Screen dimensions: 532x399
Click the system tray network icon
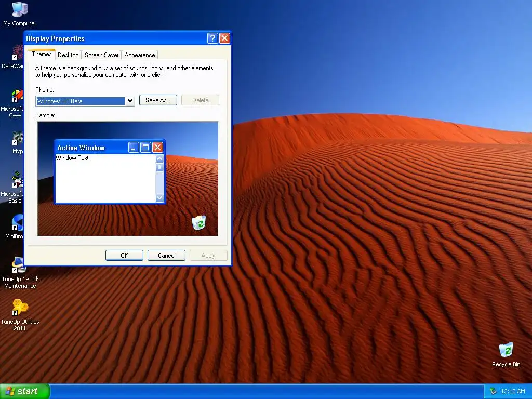pos(494,391)
